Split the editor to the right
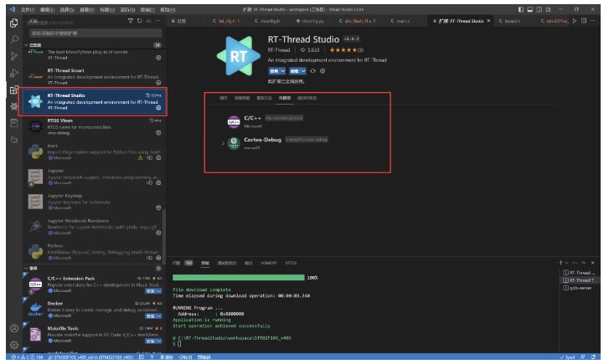The height and width of the screenshot is (364, 609). 584,21
